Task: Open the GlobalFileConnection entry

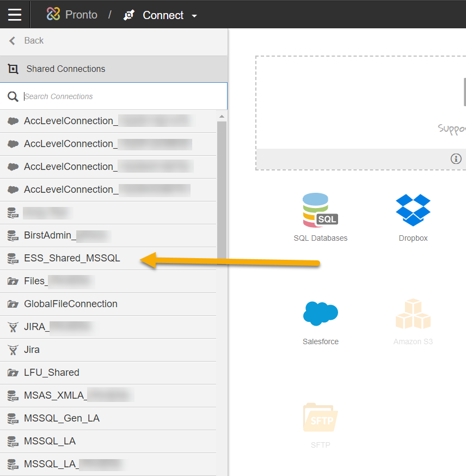Action: click(71, 304)
